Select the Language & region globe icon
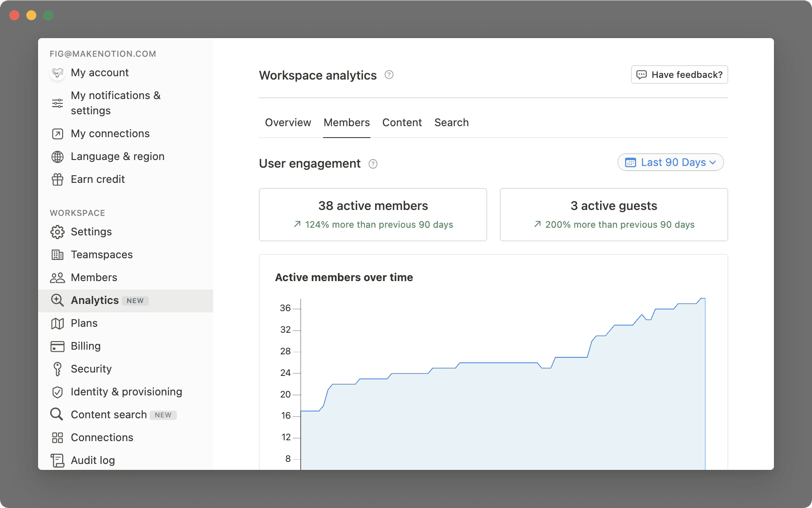 click(x=58, y=157)
